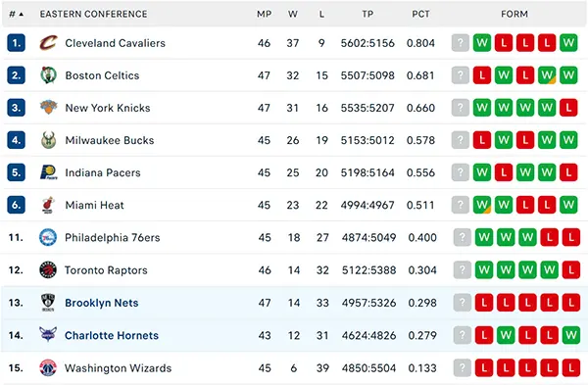
Task: Open the Charlotte Hornets team link
Action: [112, 335]
